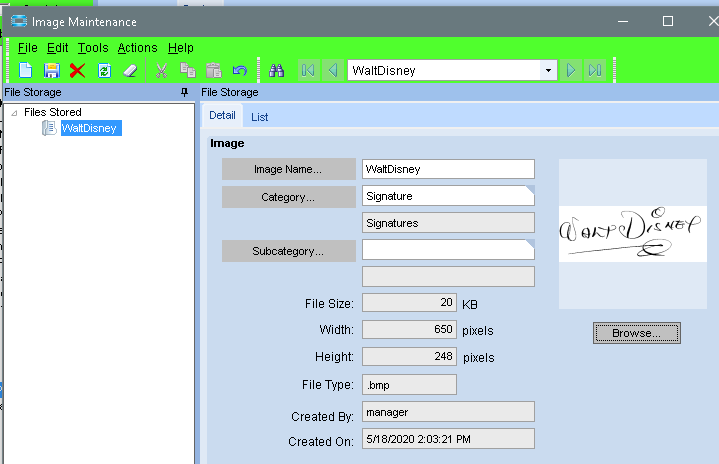Click the red X Delete icon
This screenshot has height=464, width=719.
pyautogui.click(x=78, y=71)
